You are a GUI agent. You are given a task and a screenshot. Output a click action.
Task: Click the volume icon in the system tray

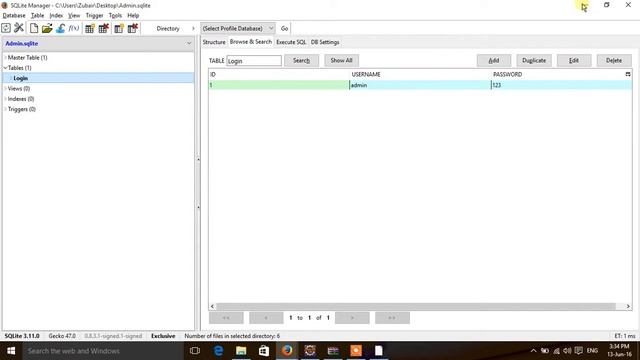coord(567,351)
